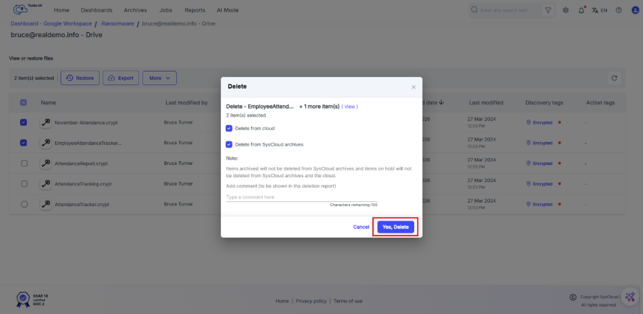Open the user profile avatar
This screenshot has width=644, height=314.
point(634,10)
